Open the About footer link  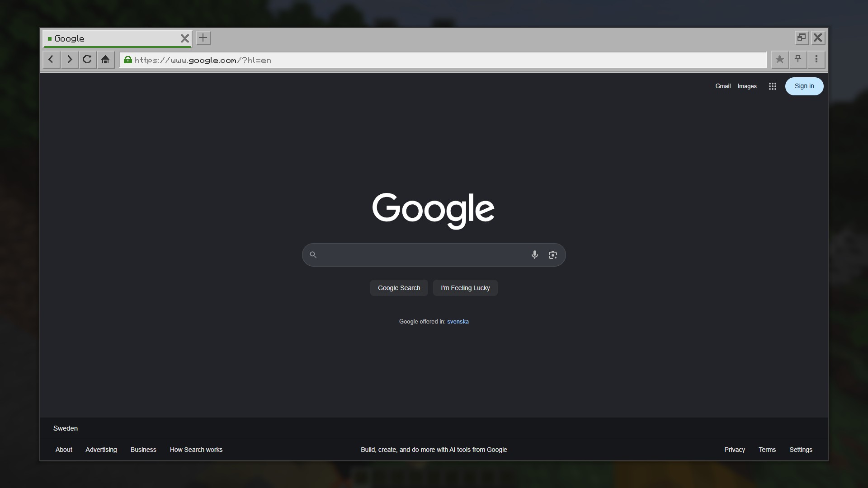(64, 450)
